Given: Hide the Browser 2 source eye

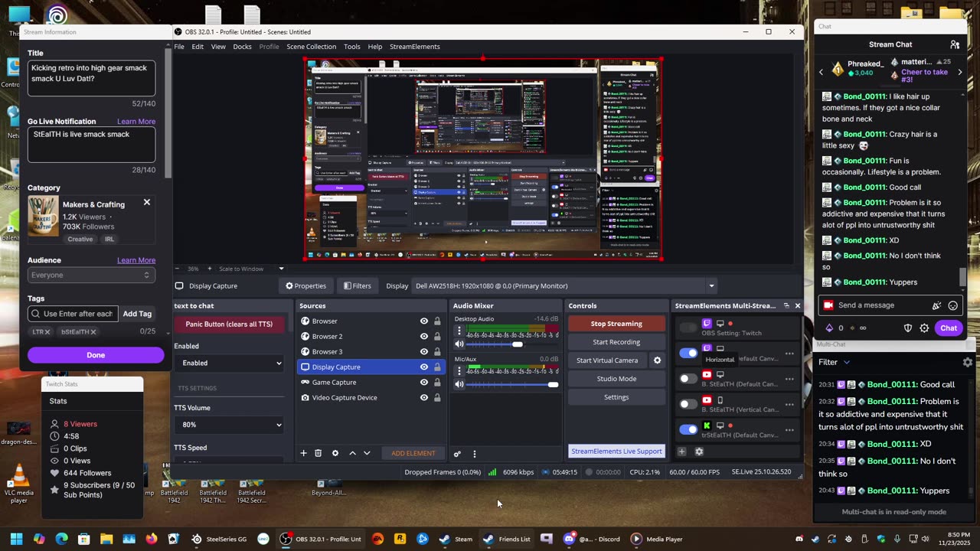Looking at the screenshot, I should point(423,337).
